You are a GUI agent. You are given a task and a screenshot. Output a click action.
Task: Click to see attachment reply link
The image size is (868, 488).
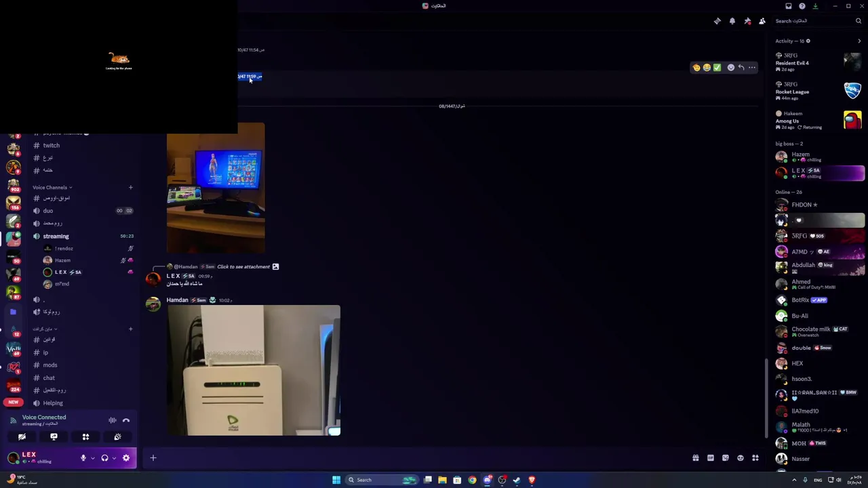tap(243, 267)
